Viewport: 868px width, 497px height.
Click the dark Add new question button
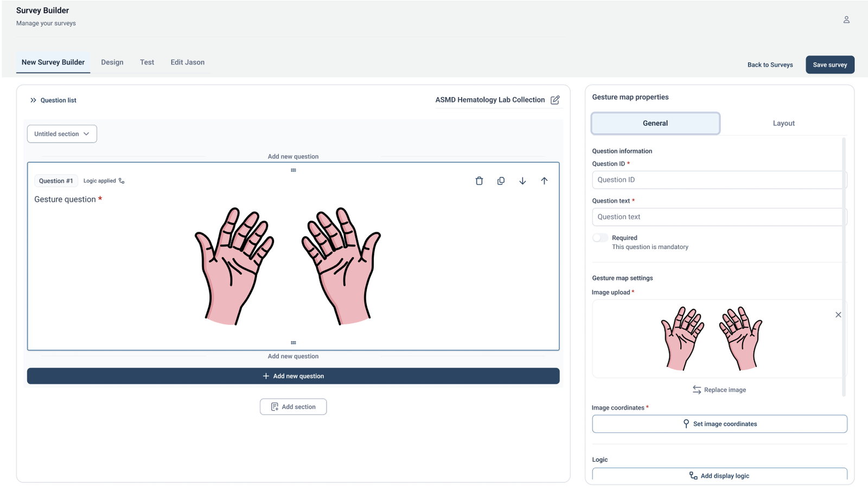pos(293,376)
